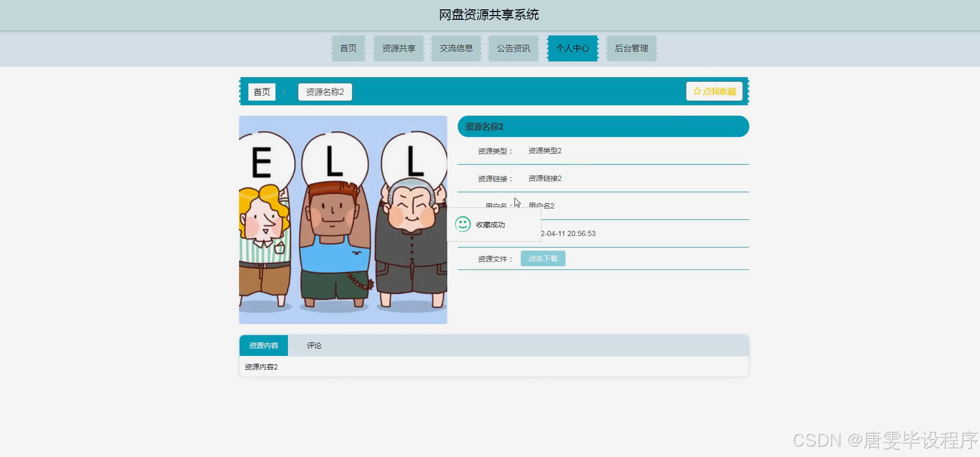Switch to the 评论 tab
Screen dimensions: 980x457
tap(314, 345)
